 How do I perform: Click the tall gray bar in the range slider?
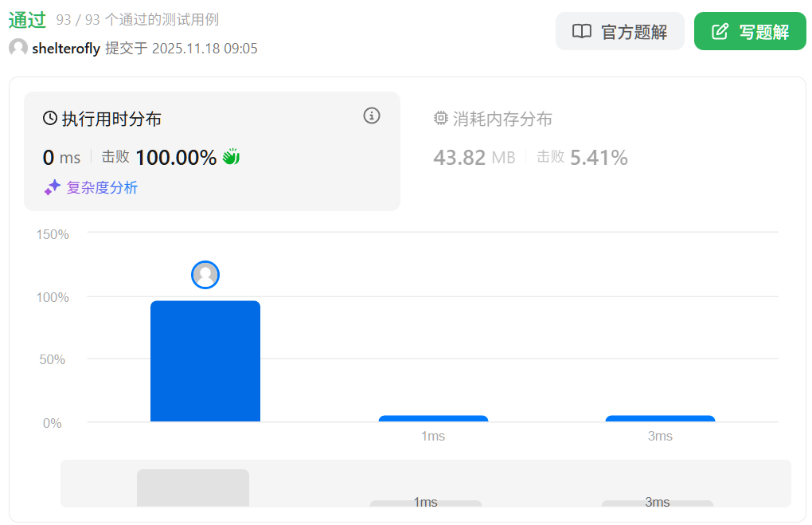click(193, 488)
